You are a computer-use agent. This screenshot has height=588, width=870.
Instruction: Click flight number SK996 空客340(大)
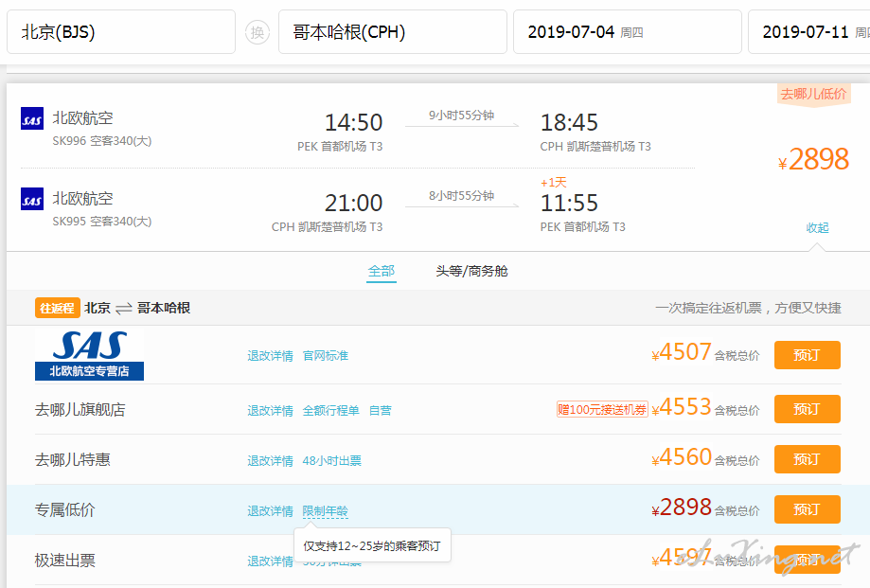102,141
